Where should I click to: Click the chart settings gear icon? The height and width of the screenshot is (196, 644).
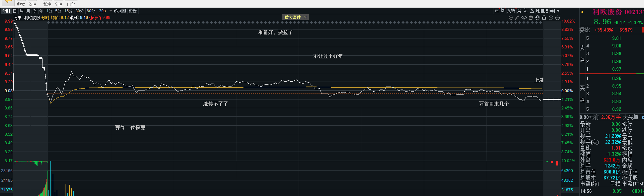(511, 18)
